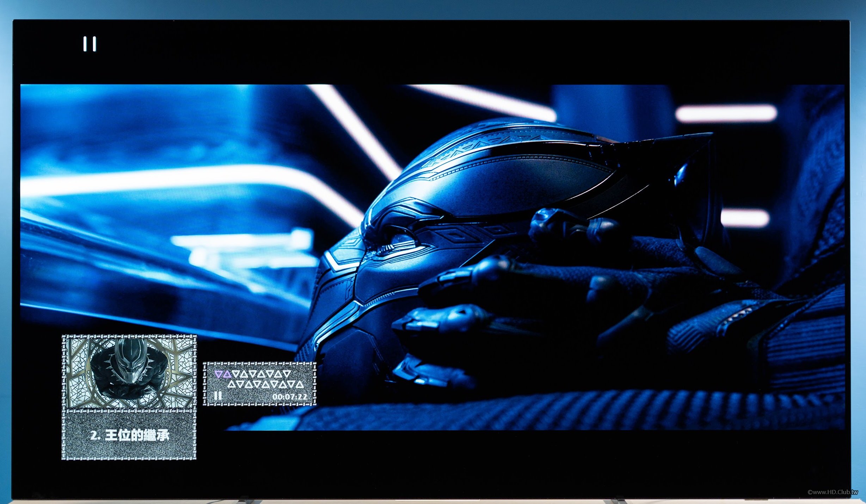Open the Black Panther chapter thumbnail
Screen dimensions: 866x504
(129, 372)
